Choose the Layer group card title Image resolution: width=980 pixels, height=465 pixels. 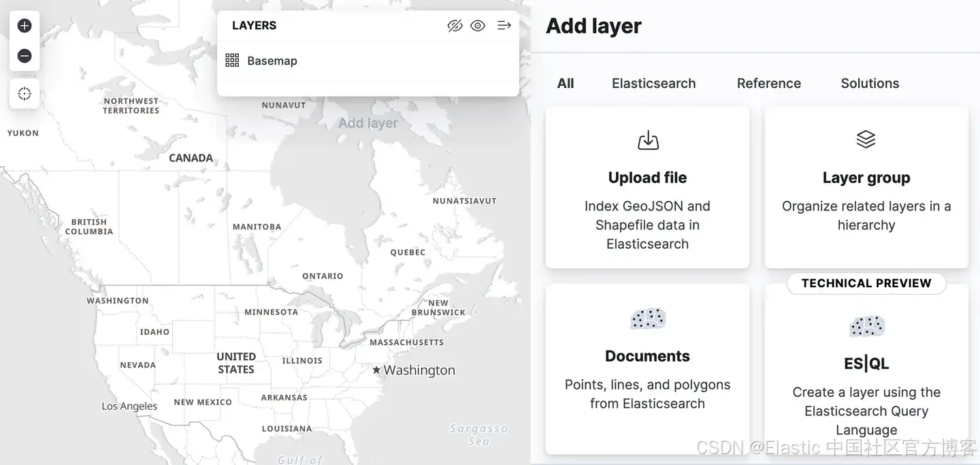866,178
